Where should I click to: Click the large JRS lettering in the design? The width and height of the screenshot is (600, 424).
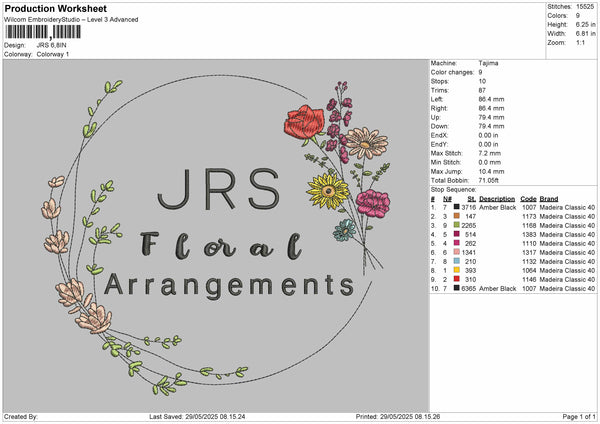tap(222, 186)
